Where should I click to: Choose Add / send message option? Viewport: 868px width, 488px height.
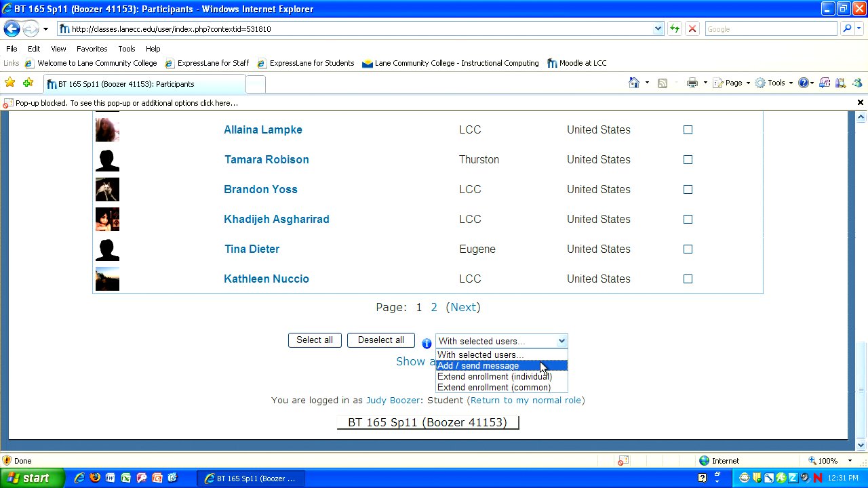coord(478,365)
